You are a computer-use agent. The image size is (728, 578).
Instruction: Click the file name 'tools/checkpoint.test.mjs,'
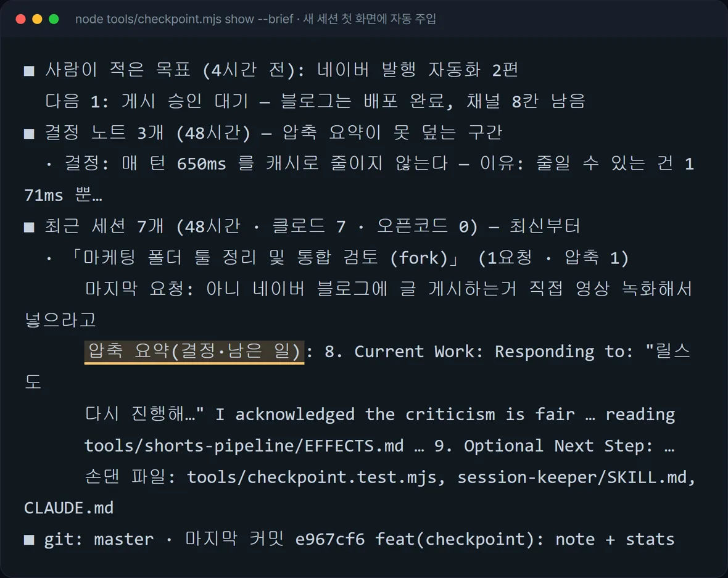click(316, 477)
